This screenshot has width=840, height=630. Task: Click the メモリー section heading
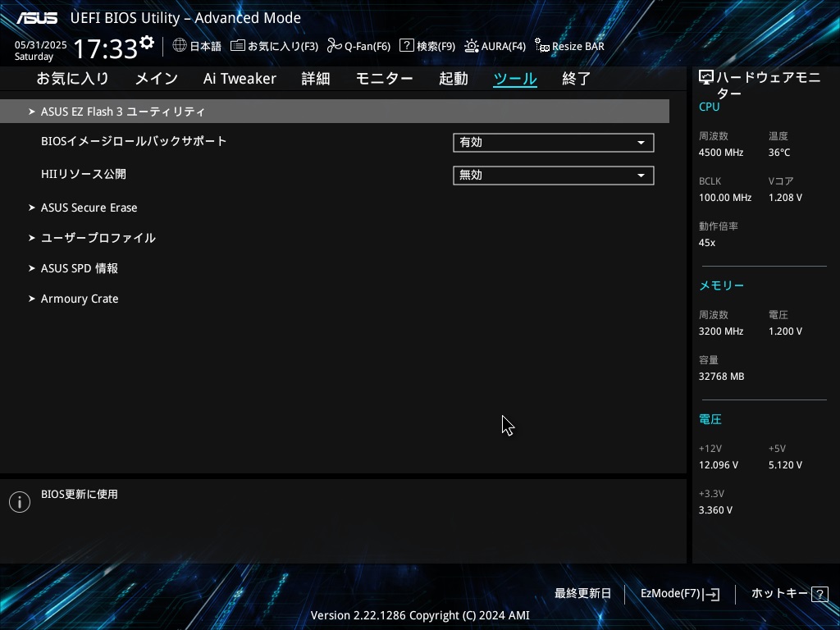coord(722,285)
